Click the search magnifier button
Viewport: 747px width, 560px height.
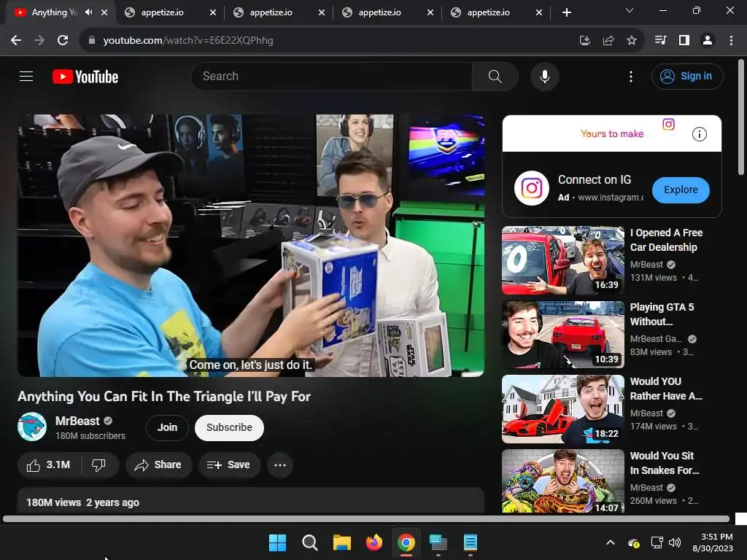point(495,76)
